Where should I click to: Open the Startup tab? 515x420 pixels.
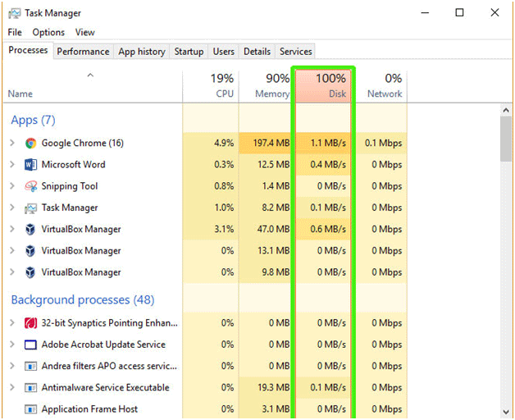click(x=189, y=52)
